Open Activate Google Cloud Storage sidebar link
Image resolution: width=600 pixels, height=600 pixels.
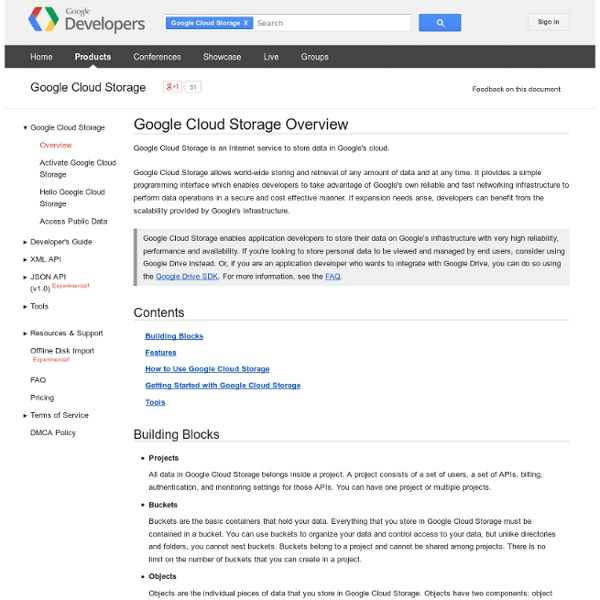click(x=78, y=168)
